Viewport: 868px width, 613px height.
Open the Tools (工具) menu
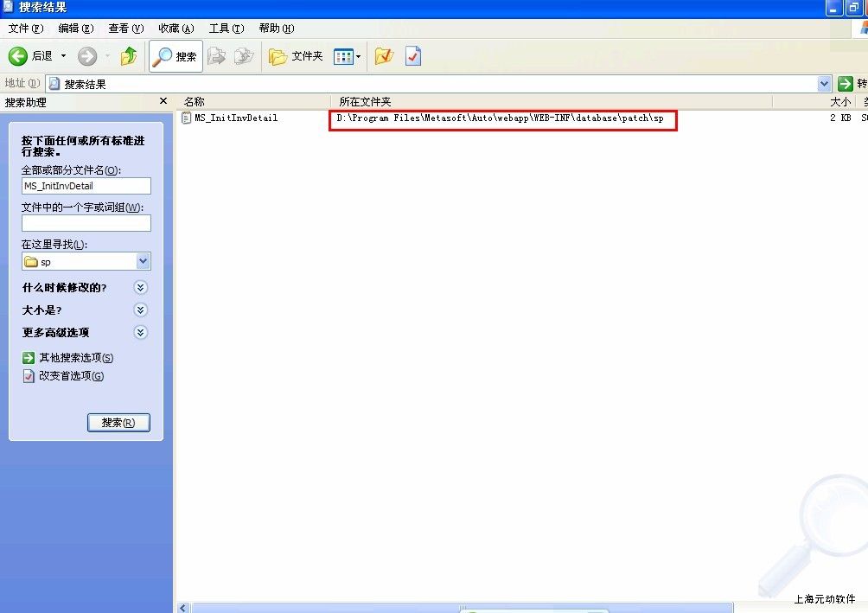226,29
